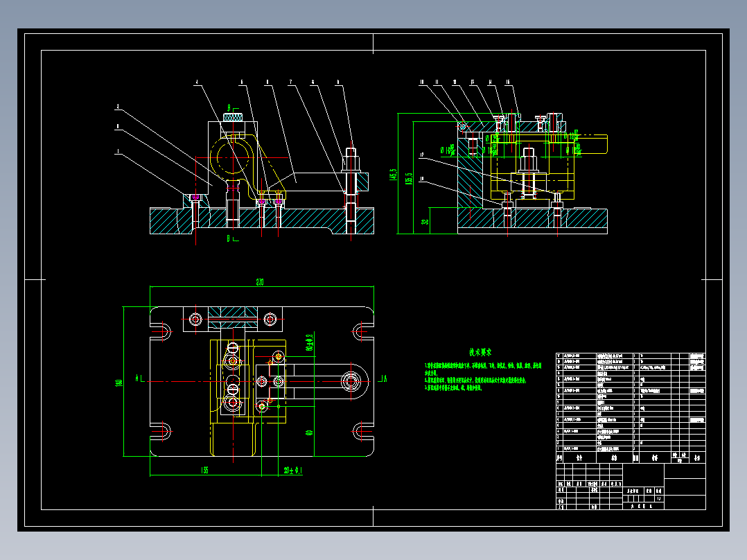Pick the 20±0.1 tolerance dimension
Image resolution: width=747 pixels, height=560 pixels.
[x=293, y=471]
